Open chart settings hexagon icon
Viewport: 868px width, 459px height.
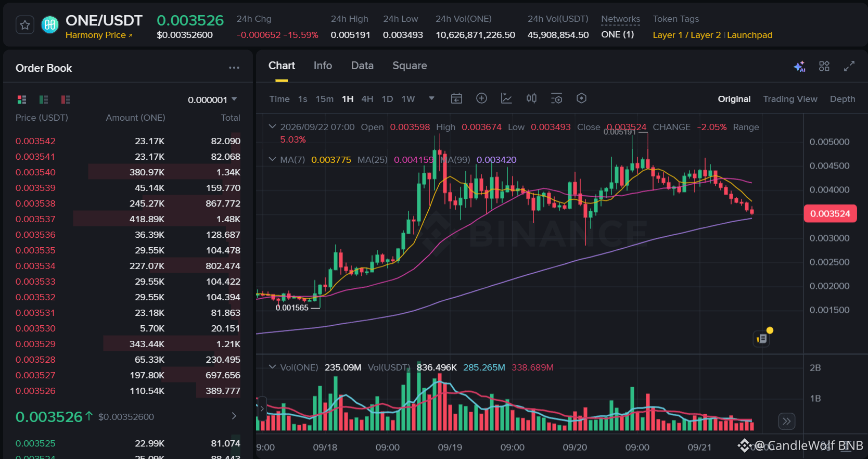[581, 98]
